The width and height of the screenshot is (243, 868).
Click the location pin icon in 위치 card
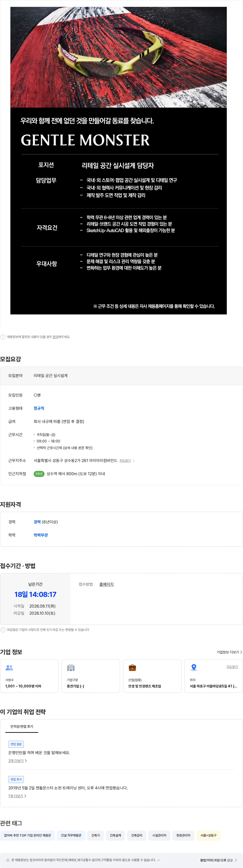coord(194,667)
